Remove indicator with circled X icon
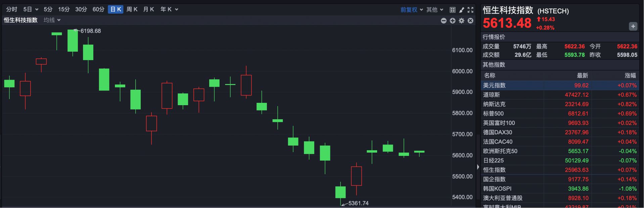Screen dimensions: 644x208 470,21
